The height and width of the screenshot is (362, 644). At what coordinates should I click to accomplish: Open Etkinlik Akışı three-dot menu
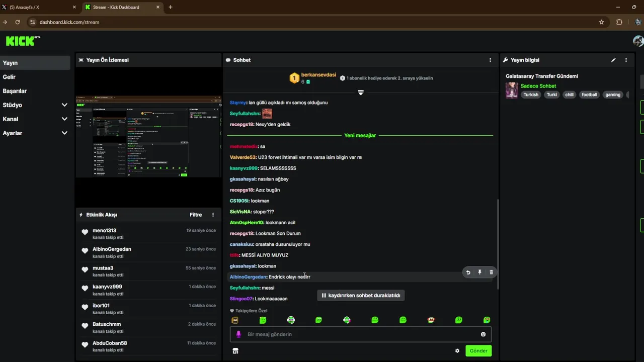[x=213, y=215]
